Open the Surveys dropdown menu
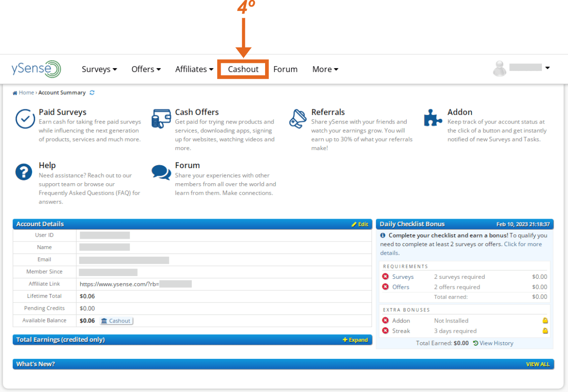This screenshot has width=568, height=392. point(99,69)
